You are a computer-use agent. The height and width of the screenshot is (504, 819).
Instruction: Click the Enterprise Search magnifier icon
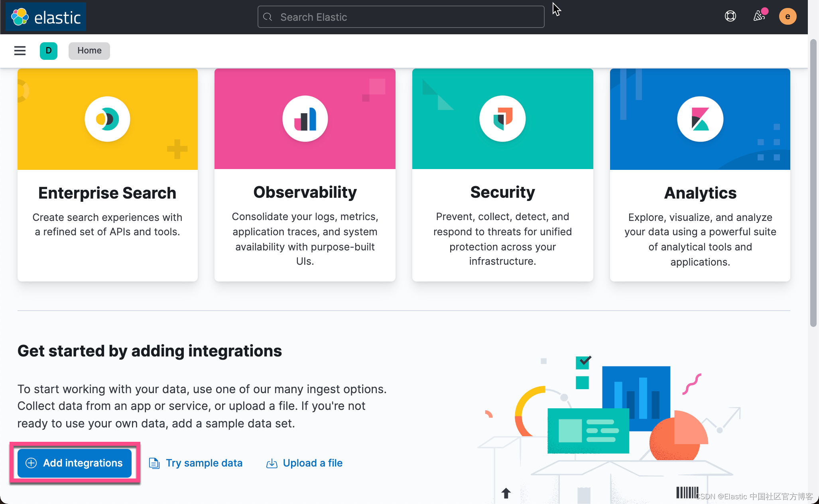pos(107,118)
